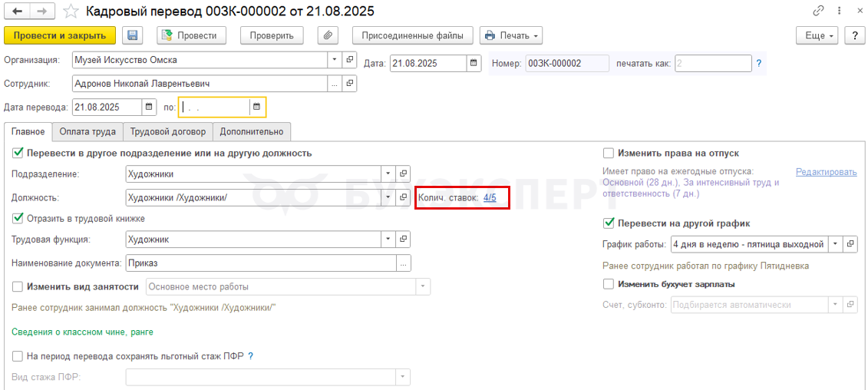Expand the Организация dropdown list
This screenshot has width=868, height=390.
(x=335, y=59)
